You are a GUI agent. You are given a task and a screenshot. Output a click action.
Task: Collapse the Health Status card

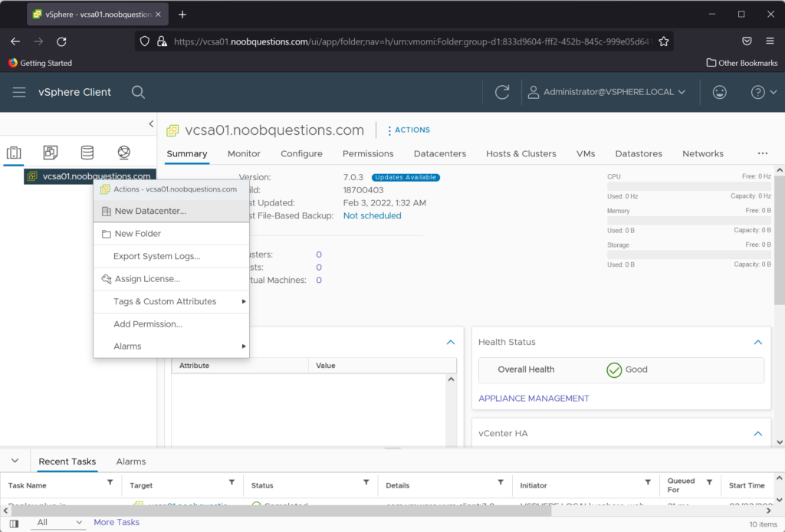coord(758,343)
